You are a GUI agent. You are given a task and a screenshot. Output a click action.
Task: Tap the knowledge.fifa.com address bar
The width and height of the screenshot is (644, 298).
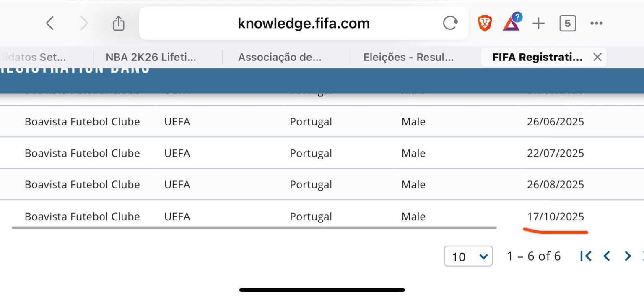coord(304,24)
